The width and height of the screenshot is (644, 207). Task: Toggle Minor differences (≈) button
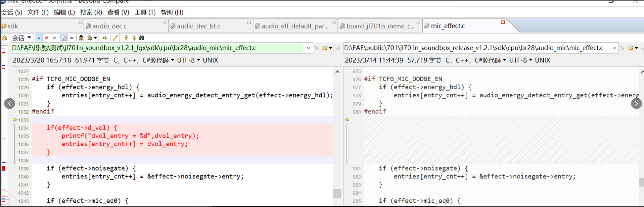click(x=72, y=38)
